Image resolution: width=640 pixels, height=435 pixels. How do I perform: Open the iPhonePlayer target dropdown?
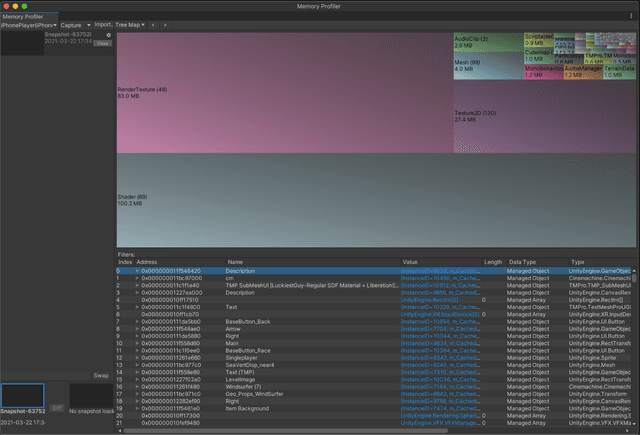click(28, 25)
